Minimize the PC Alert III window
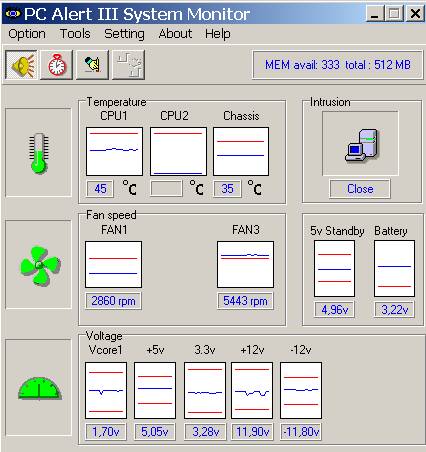The width and height of the screenshot is (426, 452). [375, 14]
